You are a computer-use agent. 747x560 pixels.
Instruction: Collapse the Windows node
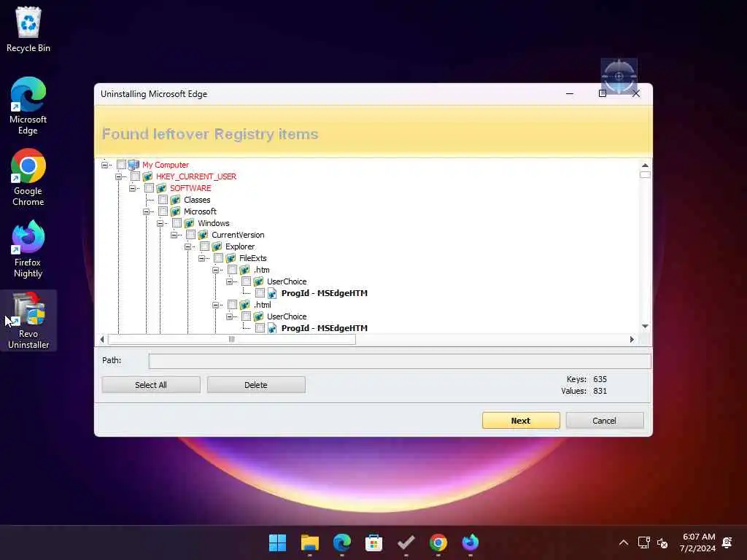160,223
